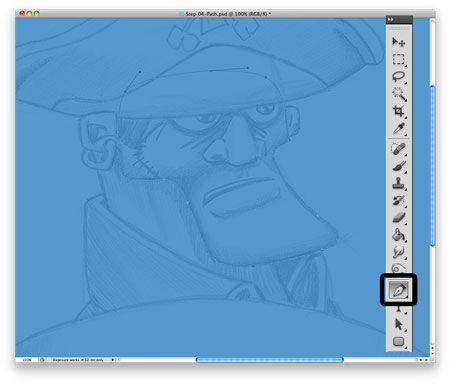The width and height of the screenshot is (450, 383).
Task: Click the highlighted Pen tool
Action: tap(399, 290)
